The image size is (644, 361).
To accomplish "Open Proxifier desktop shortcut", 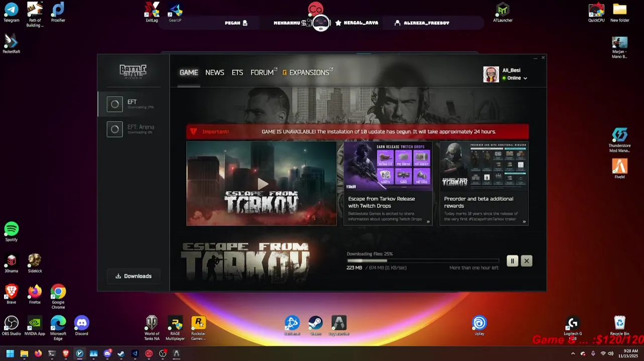I will (x=58, y=13).
